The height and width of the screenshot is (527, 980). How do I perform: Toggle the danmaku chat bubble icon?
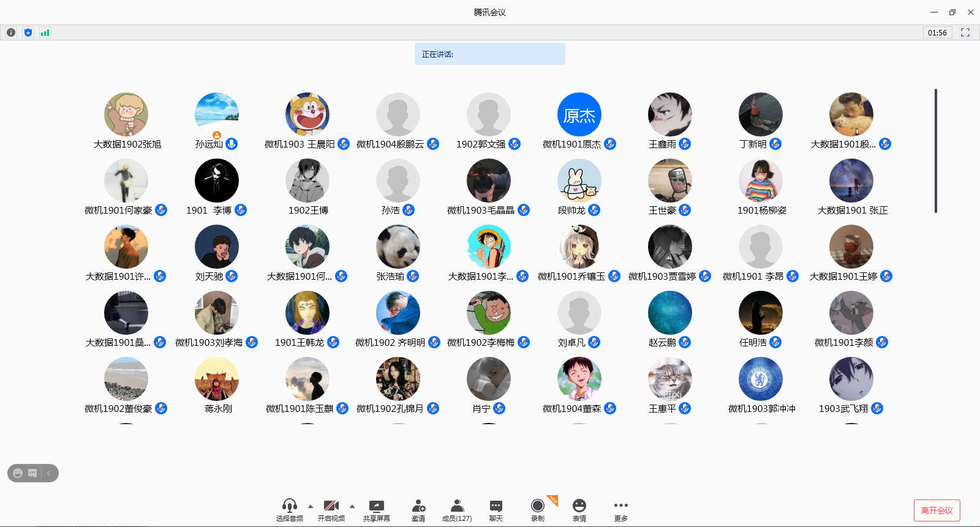pos(32,473)
